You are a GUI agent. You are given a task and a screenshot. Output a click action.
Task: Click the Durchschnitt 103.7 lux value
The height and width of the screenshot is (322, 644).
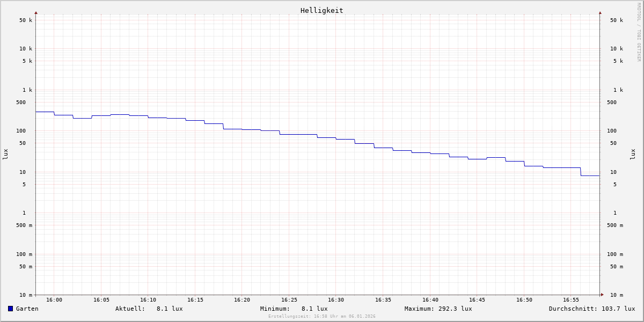point(616,309)
